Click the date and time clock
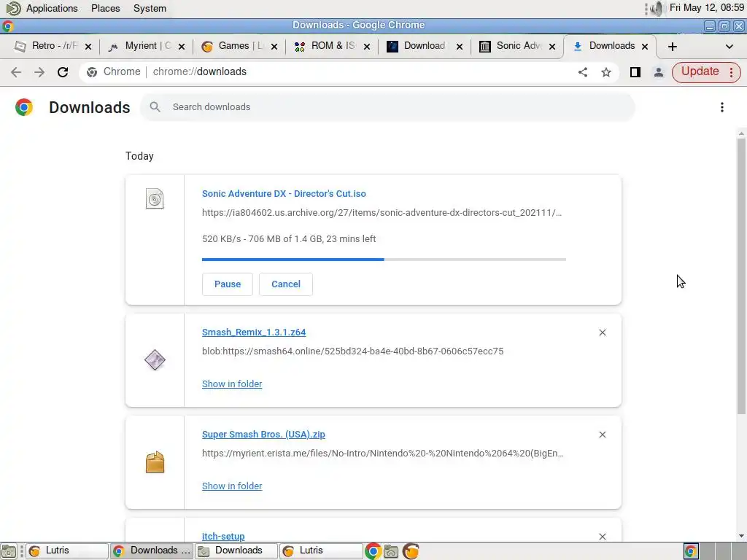This screenshot has height=560, width=747. [x=706, y=7]
